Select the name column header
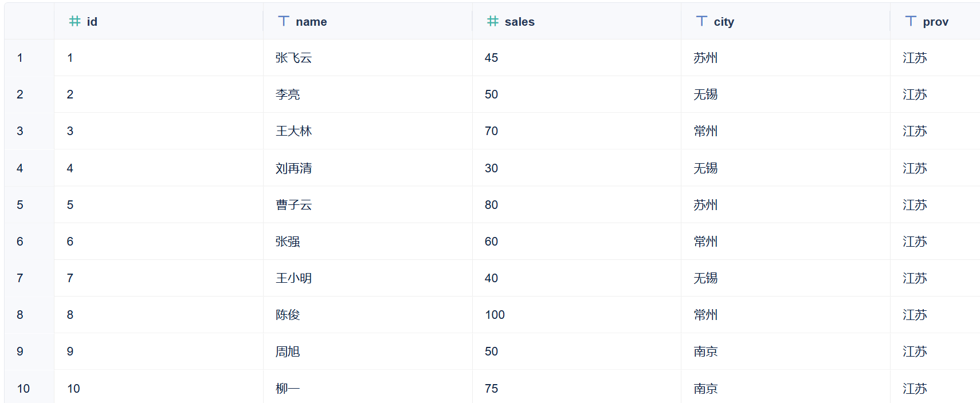980x403 pixels. [311, 22]
